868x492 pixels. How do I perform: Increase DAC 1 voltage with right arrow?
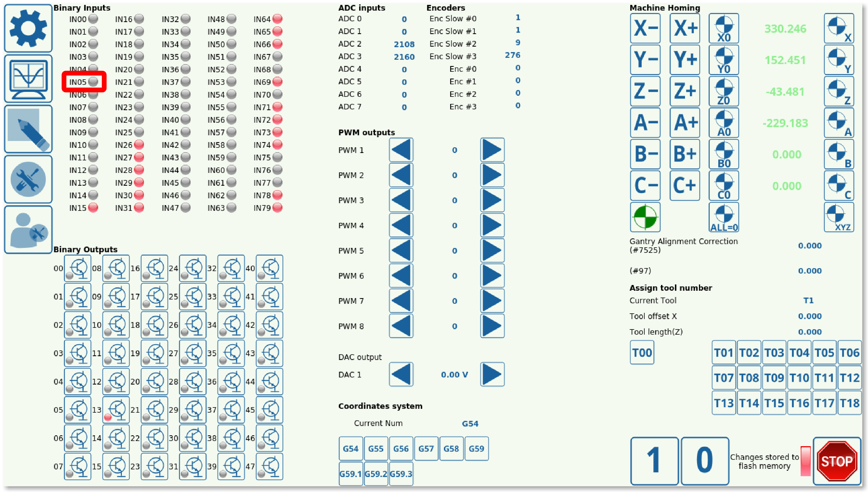coord(492,374)
